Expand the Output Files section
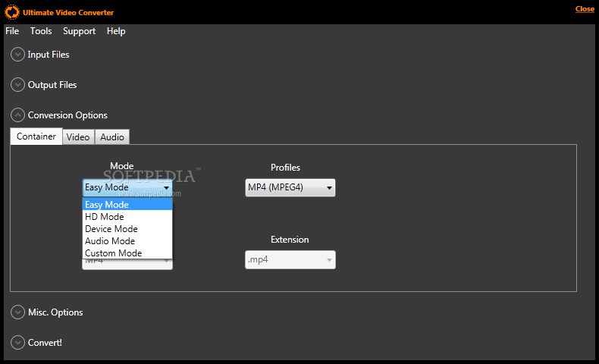 pos(17,85)
